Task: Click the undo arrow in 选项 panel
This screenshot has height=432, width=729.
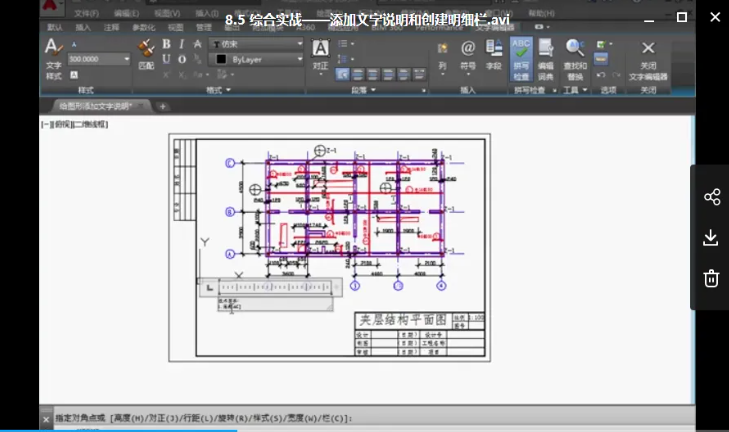Action: pos(601,74)
